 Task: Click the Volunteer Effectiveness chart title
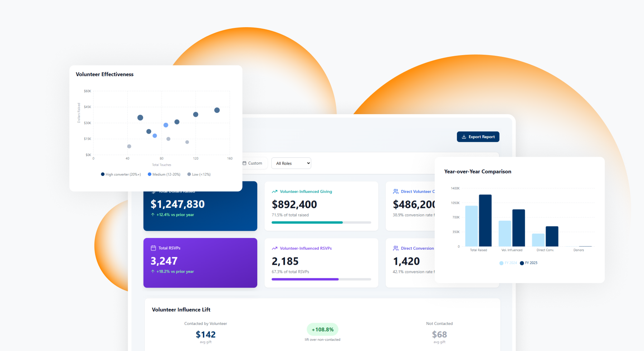[x=104, y=74]
